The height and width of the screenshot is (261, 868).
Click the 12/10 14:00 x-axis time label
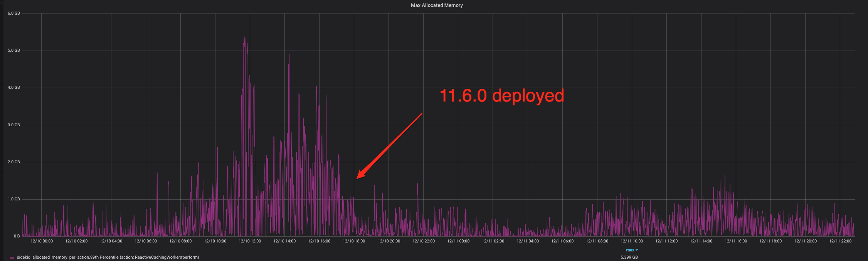284,241
